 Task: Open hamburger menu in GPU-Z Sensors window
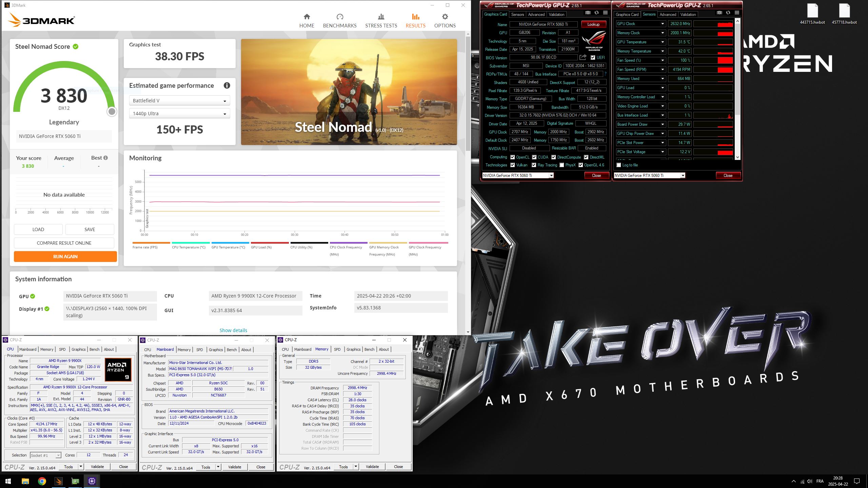pos(737,13)
